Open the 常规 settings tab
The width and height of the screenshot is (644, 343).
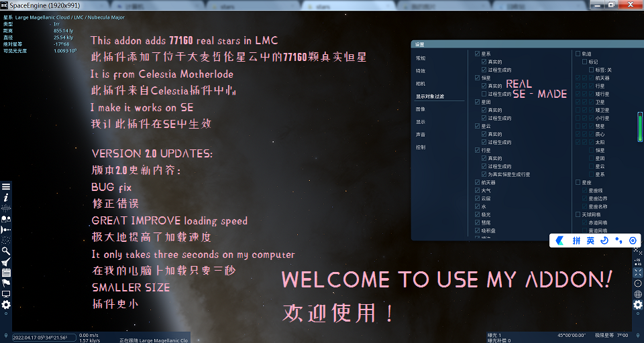[421, 58]
